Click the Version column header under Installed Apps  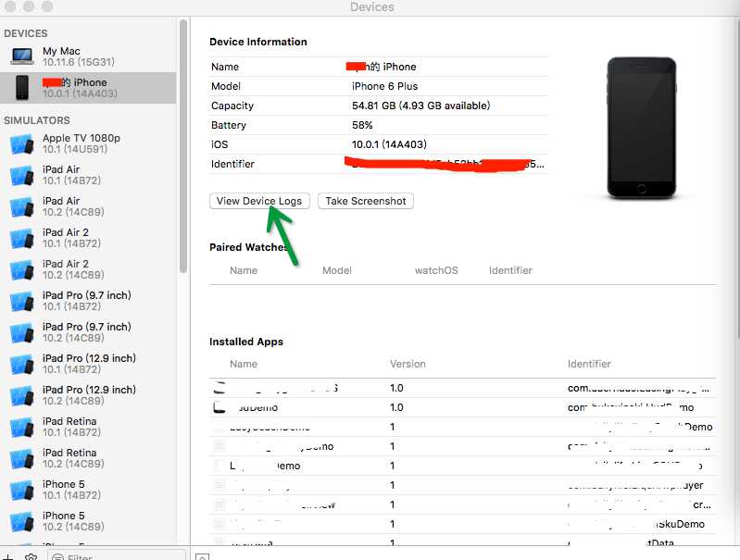tap(408, 364)
